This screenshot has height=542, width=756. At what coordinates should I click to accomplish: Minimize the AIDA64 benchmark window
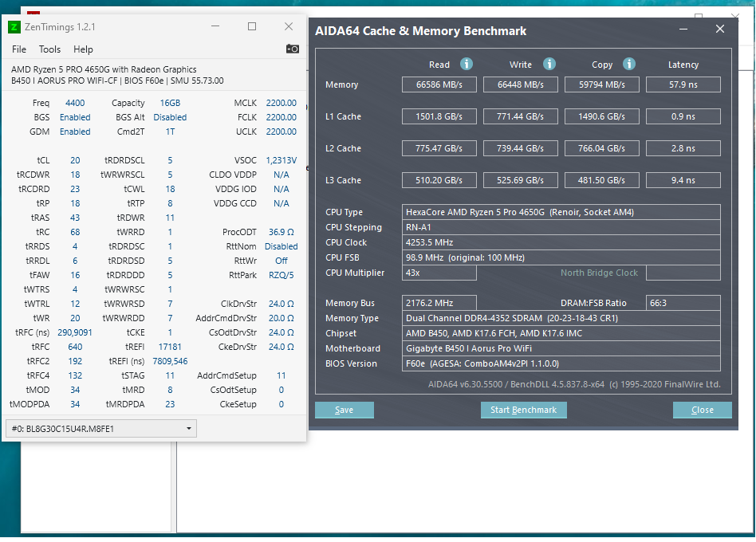point(683,29)
